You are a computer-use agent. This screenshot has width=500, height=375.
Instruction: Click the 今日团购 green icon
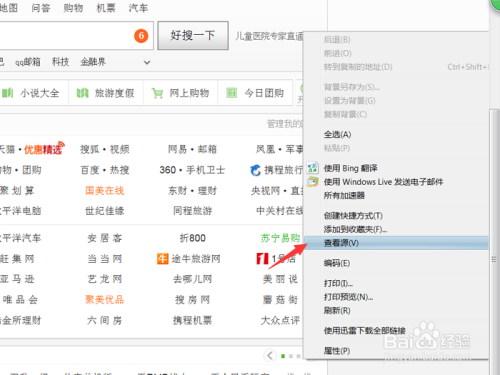[x=232, y=93]
